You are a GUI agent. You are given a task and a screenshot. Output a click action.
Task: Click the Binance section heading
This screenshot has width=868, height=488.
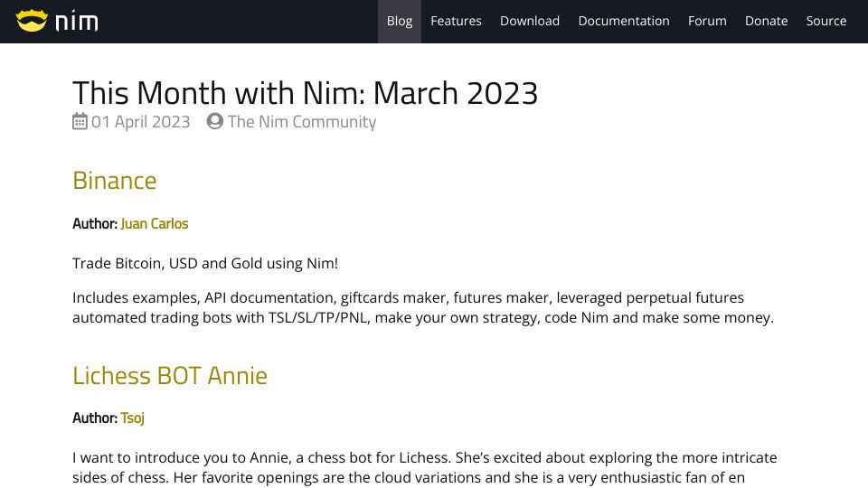point(115,181)
